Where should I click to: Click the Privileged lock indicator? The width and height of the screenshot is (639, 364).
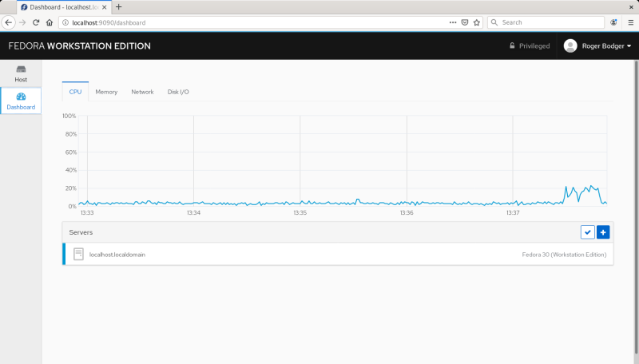[530, 45]
